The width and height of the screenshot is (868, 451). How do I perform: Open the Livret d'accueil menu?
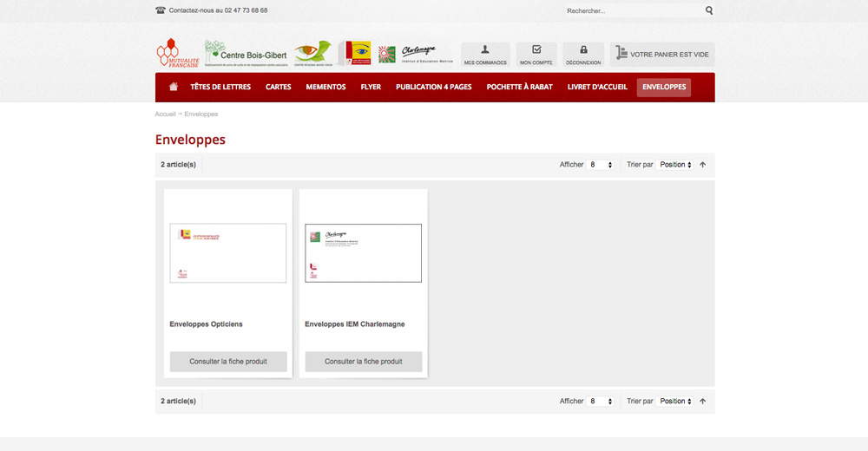pyautogui.click(x=597, y=87)
